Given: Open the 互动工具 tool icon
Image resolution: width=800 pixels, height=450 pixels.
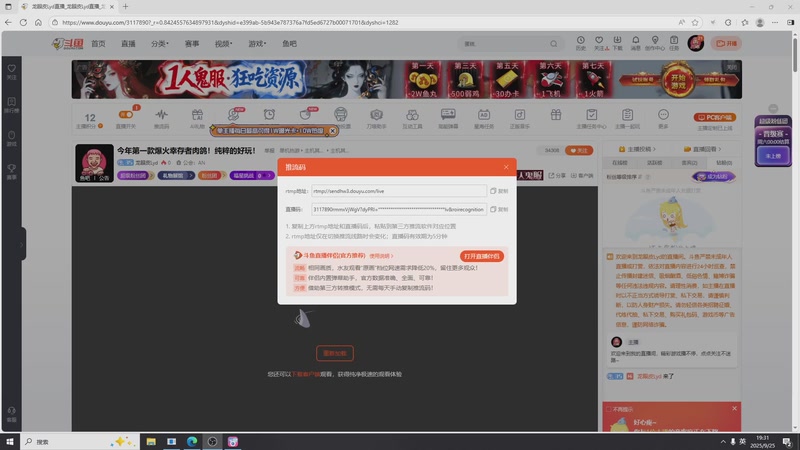Looking at the screenshot, I should pos(412,118).
